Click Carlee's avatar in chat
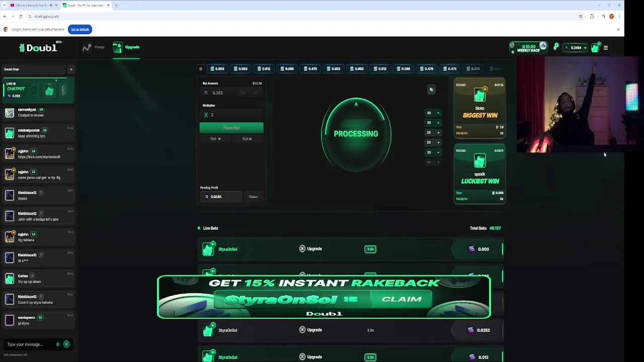Image resolution: width=644 pixels, height=362 pixels. pyautogui.click(x=10, y=279)
